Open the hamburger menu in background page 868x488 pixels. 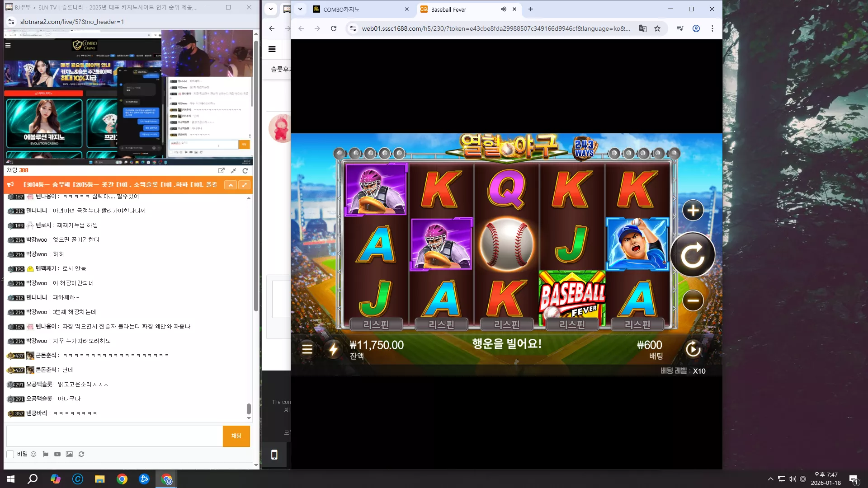pyautogui.click(x=272, y=49)
